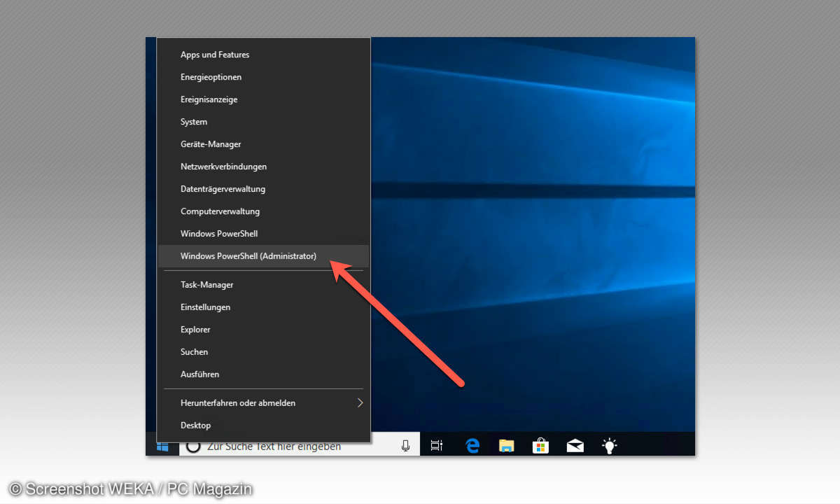Image resolution: width=840 pixels, height=504 pixels.
Task: Activate the microphone voice search icon
Action: click(405, 446)
